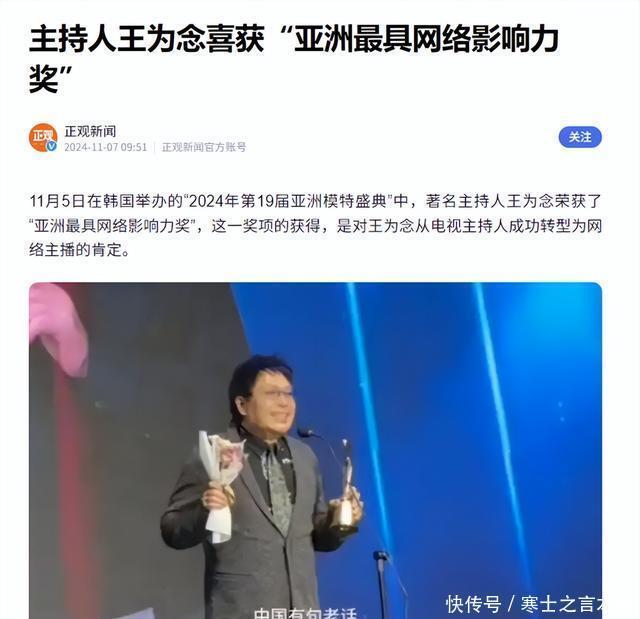Click the trailing 奖” on headline's second line

50,78
